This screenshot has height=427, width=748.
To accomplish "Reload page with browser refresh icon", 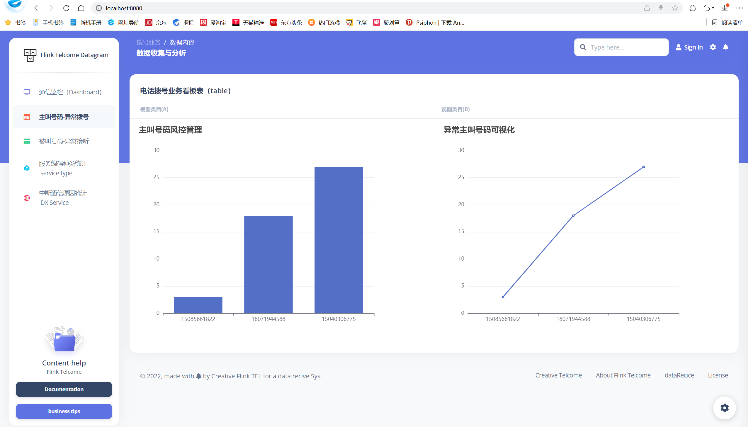I will 67,7.
